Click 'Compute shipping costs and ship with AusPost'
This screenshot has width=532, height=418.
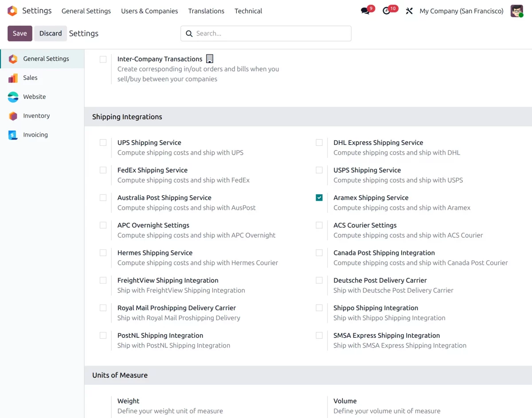pyautogui.click(x=187, y=208)
